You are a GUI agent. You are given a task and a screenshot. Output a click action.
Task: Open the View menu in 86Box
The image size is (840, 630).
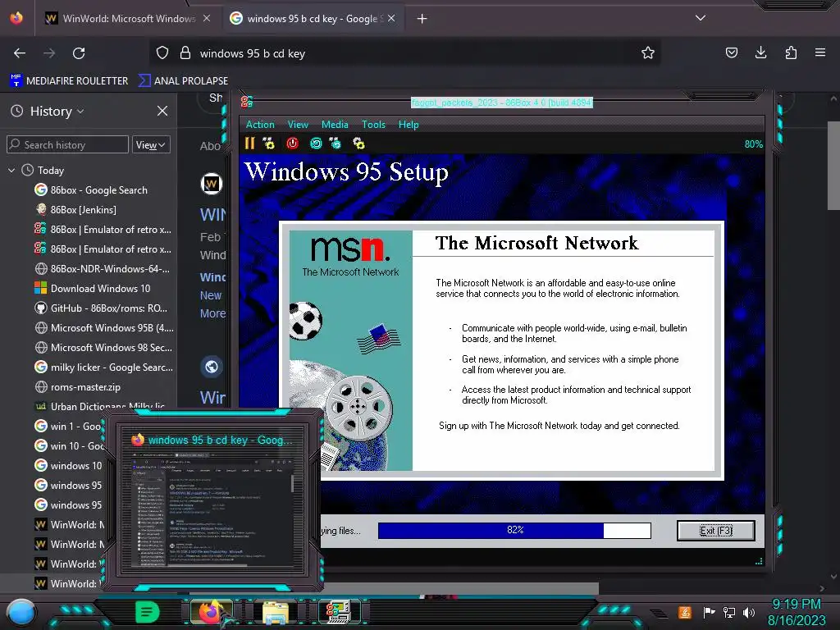pos(298,125)
